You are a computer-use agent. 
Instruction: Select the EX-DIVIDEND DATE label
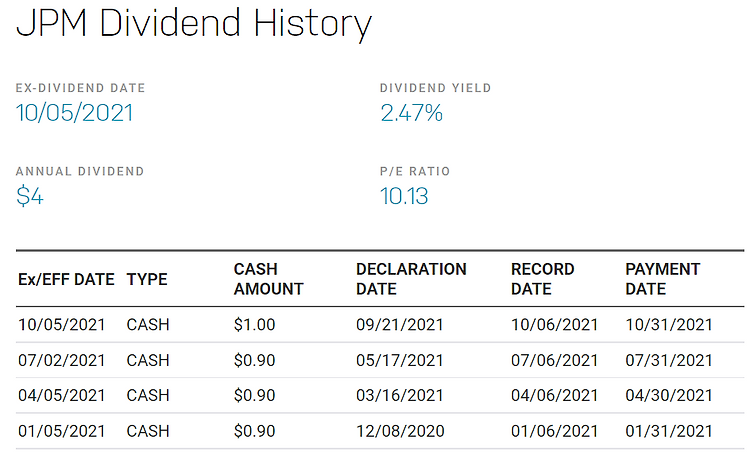tap(80, 88)
